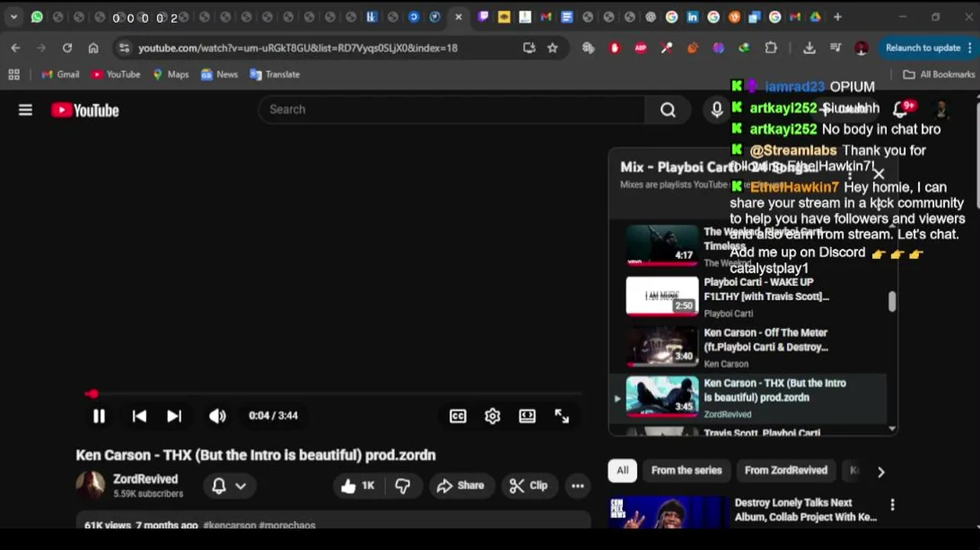Start voice search with microphone

pyautogui.click(x=717, y=110)
